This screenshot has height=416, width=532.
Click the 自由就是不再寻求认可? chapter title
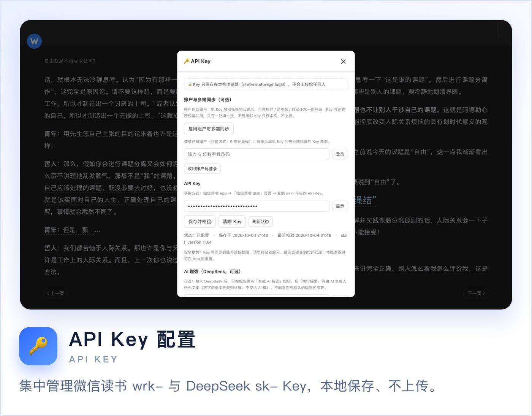(x=70, y=61)
